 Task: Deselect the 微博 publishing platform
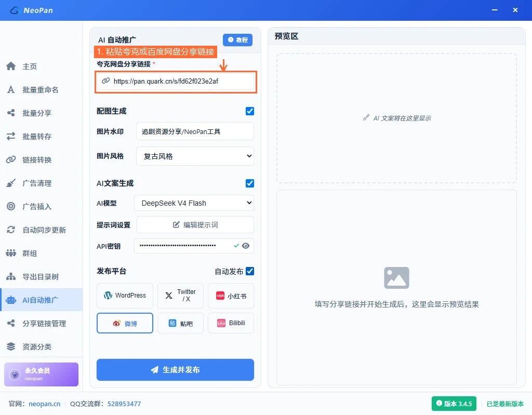[x=125, y=323]
